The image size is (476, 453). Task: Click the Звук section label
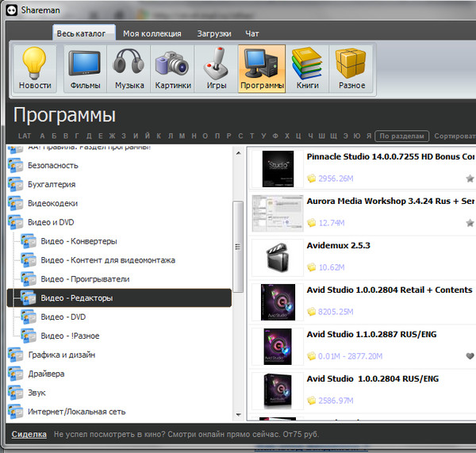(36, 393)
